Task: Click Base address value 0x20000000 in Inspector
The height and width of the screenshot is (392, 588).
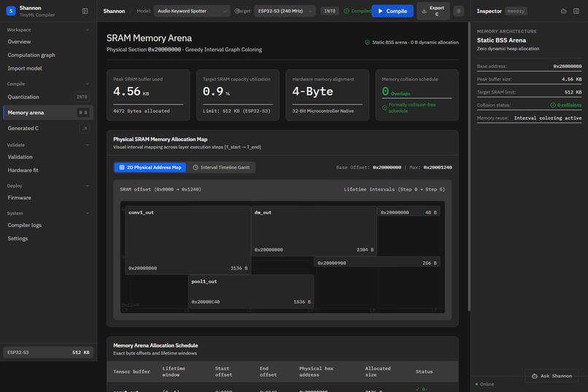Action: point(568,66)
